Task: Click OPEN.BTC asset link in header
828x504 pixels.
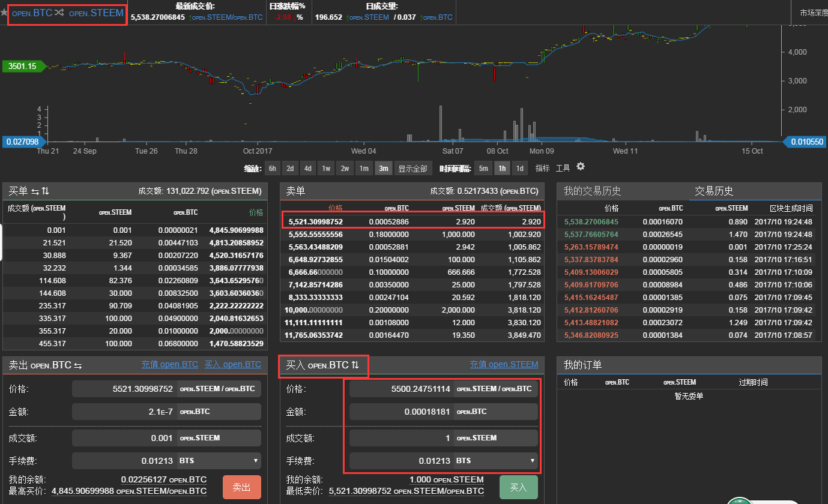Action: (x=32, y=13)
